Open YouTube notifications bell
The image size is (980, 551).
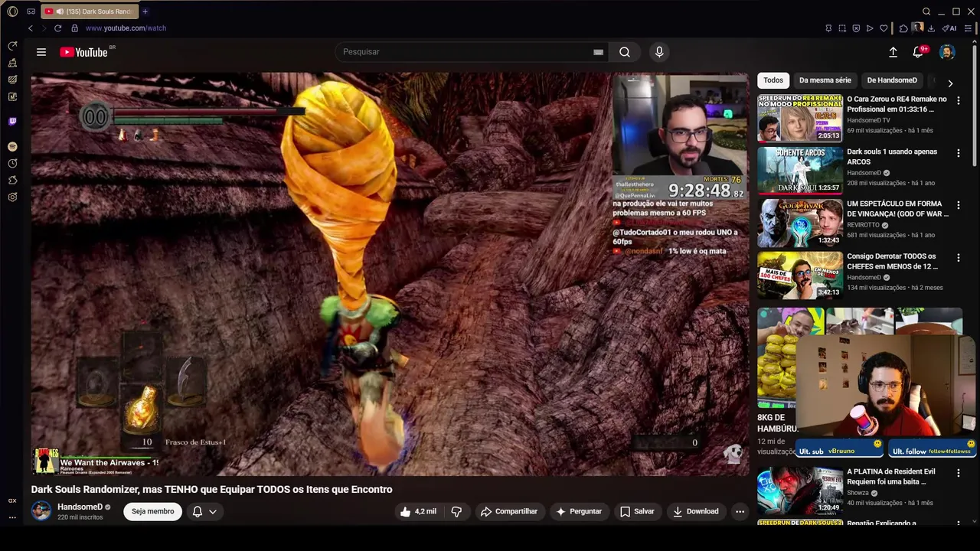(x=918, y=52)
